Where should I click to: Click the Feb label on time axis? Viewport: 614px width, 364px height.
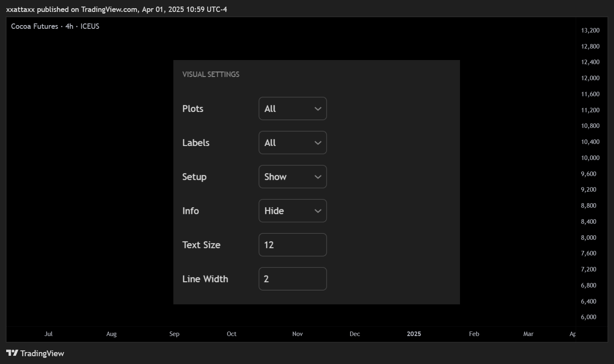coord(474,334)
